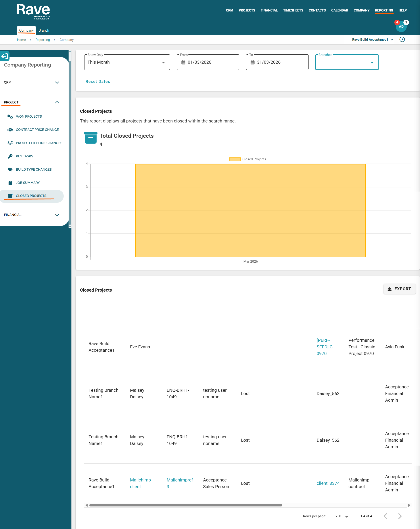Image resolution: width=420 pixels, height=529 pixels.
Task: Open the CRM top menu
Action: tap(230, 10)
